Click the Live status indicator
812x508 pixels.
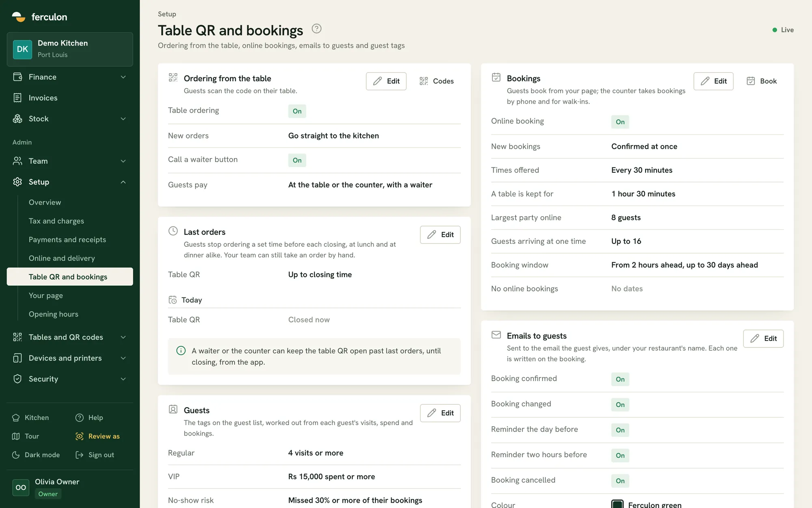click(x=783, y=30)
